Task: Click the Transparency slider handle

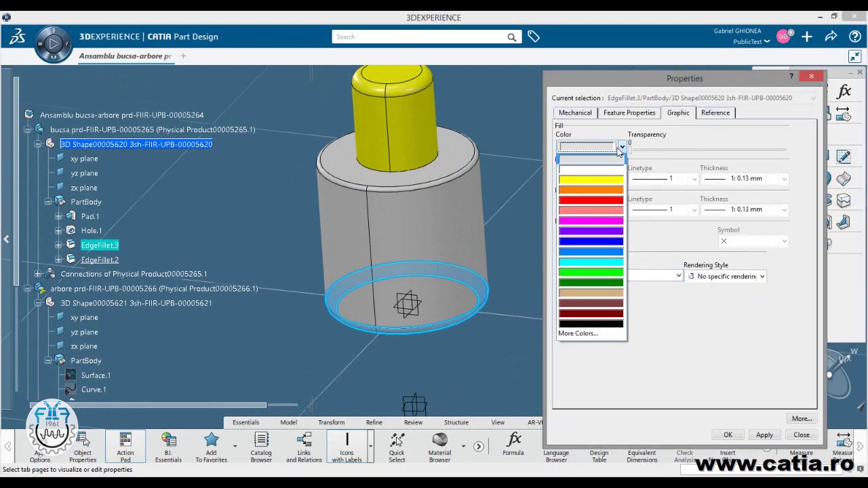Action: [x=630, y=149]
